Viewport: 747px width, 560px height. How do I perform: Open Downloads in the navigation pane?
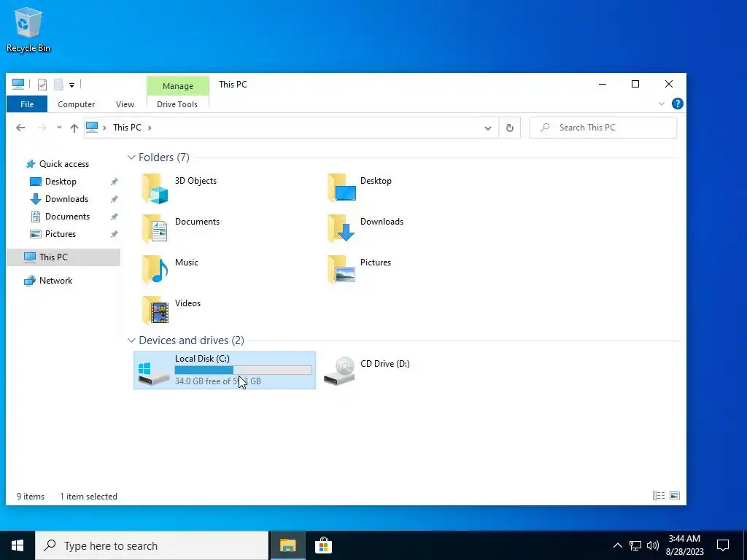[x=66, y=199]
